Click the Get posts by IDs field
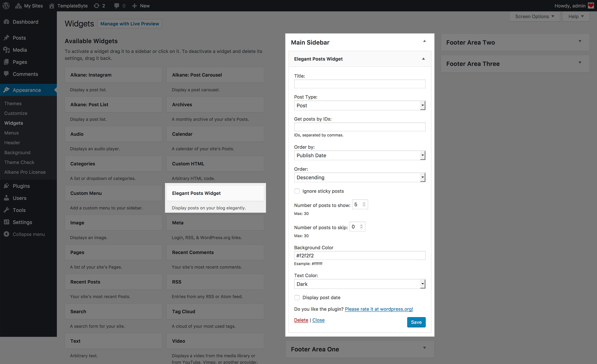This screenshot has height=364, width=597. pyautogui.click(x=360, y=127)
